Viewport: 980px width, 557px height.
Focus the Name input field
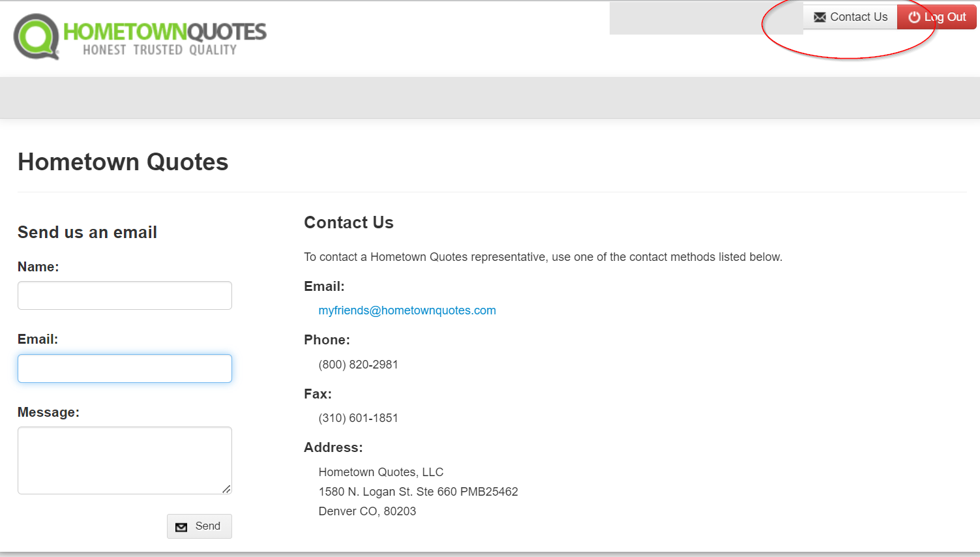125,295
